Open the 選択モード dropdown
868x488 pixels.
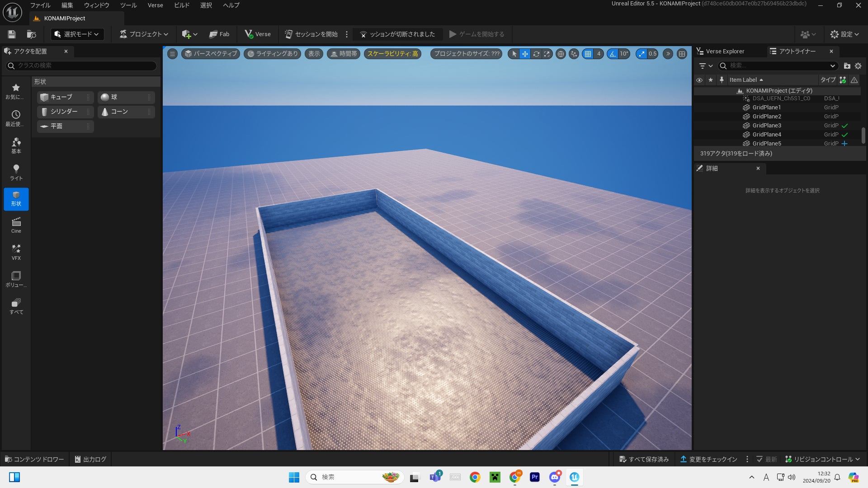77,34
